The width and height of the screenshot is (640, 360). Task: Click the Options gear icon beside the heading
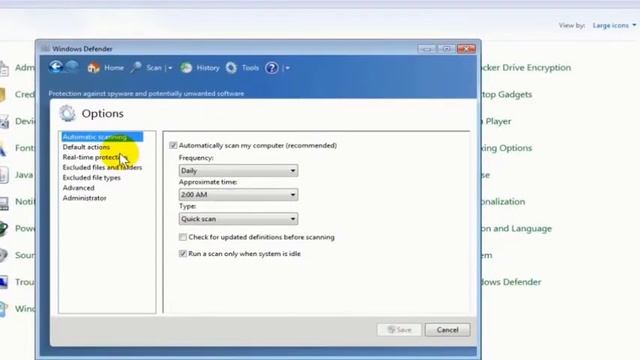[x=67, y=113]
